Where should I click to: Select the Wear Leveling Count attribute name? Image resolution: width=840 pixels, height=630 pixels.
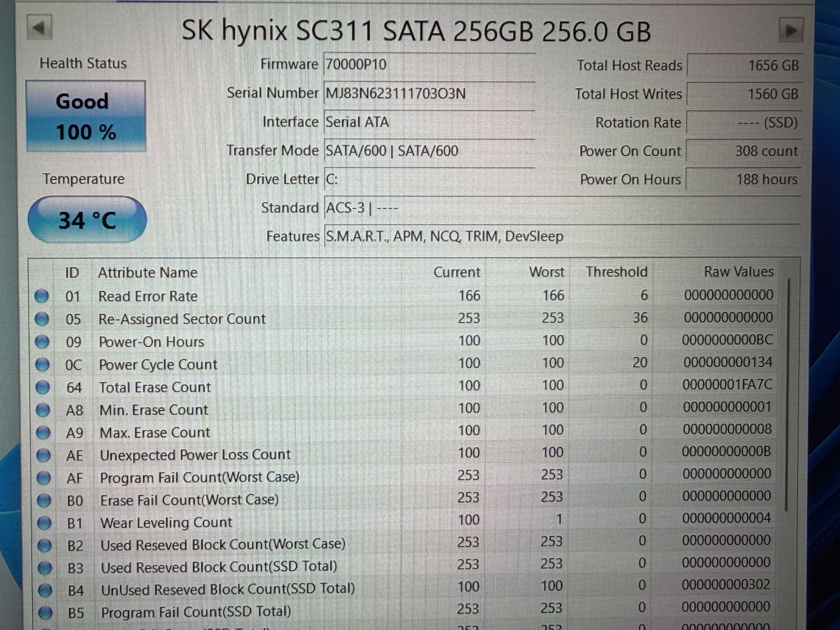pos(166,523)
